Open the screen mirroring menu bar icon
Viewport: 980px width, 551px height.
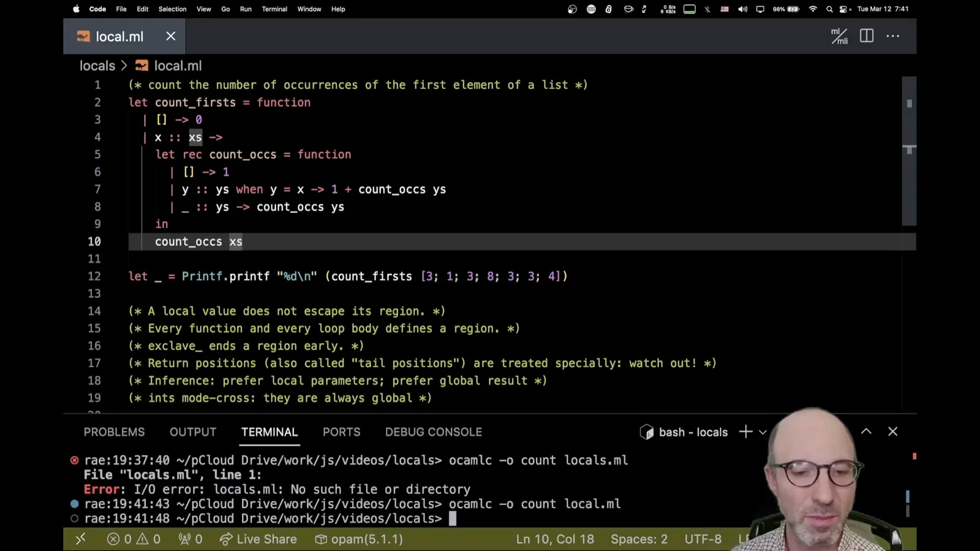[x=760, y=9]
